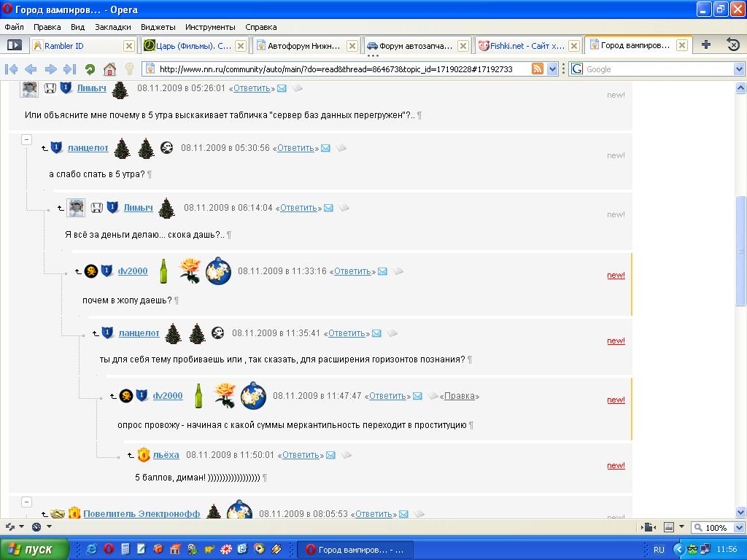The width and height of the screenshot is (747, 560).
Task: Click the Правка link in dv2000 post
Action: pos(460,396)
